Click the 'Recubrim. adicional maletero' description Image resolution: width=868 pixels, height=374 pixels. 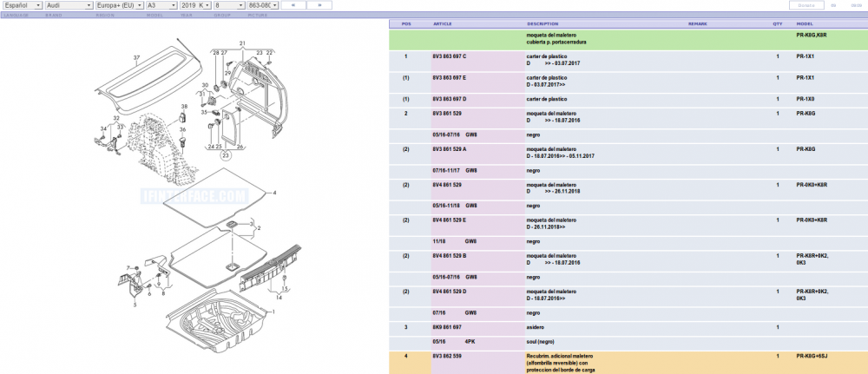[560, 356]
